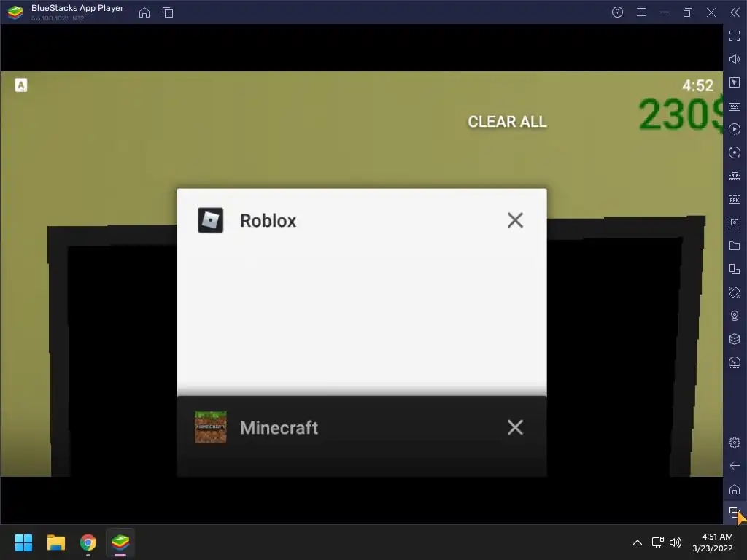Click the Minecraft app icon
Screen dimensions: 747x560
click(x=211, y=427)
